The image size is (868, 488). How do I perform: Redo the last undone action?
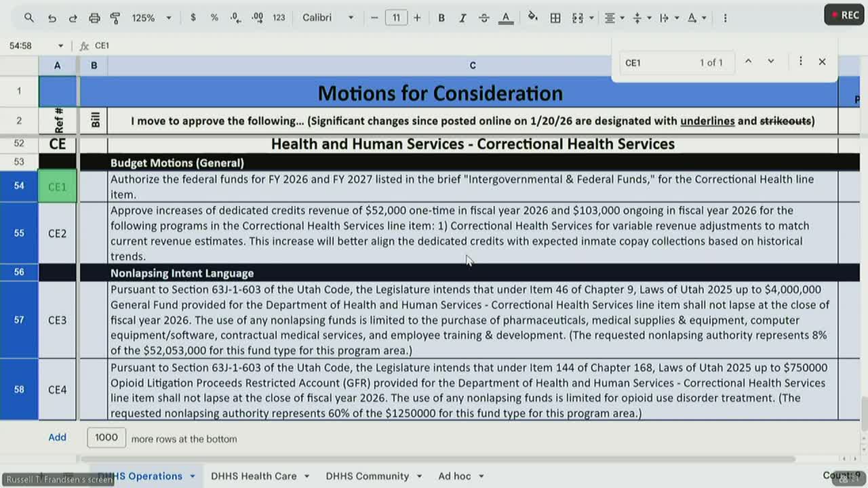(x=73, y=18)
